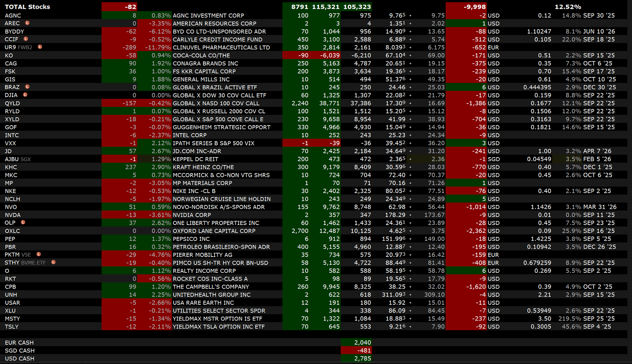The width and height of the screenshot is (632, 364).
Task: Select the EUR CASH row label
Action: click(x=19, y=343)
